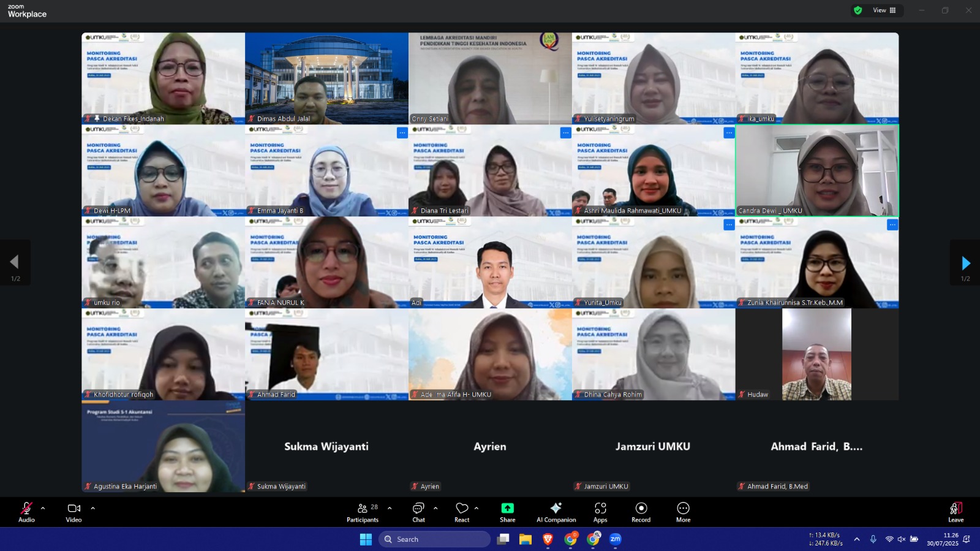Open the Participants panel
980x551 pixels.
363,512
